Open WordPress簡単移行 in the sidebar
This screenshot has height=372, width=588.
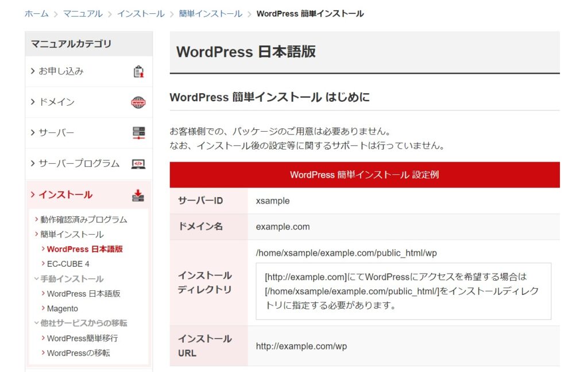[x=83, y=338]
